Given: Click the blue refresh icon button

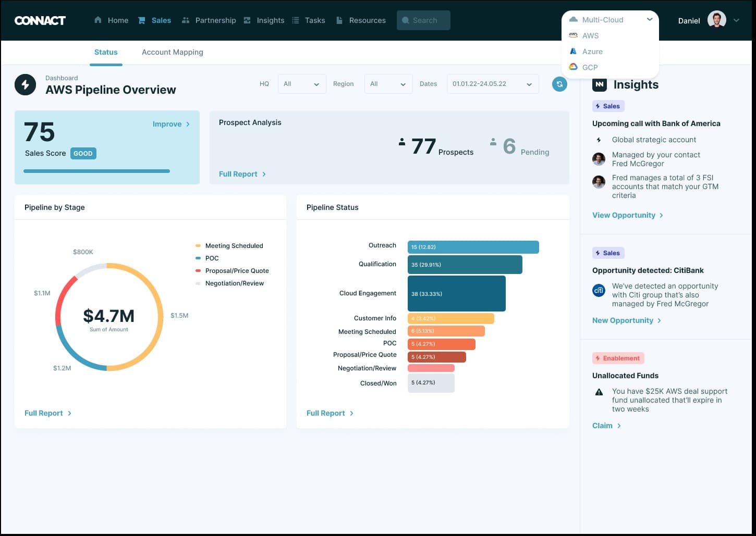Looking at the screenshot, I should click(559, 84).
